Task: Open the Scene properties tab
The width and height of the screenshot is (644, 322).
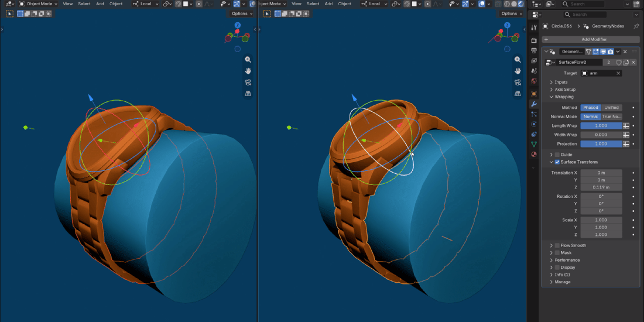Action: click(534, 71)
